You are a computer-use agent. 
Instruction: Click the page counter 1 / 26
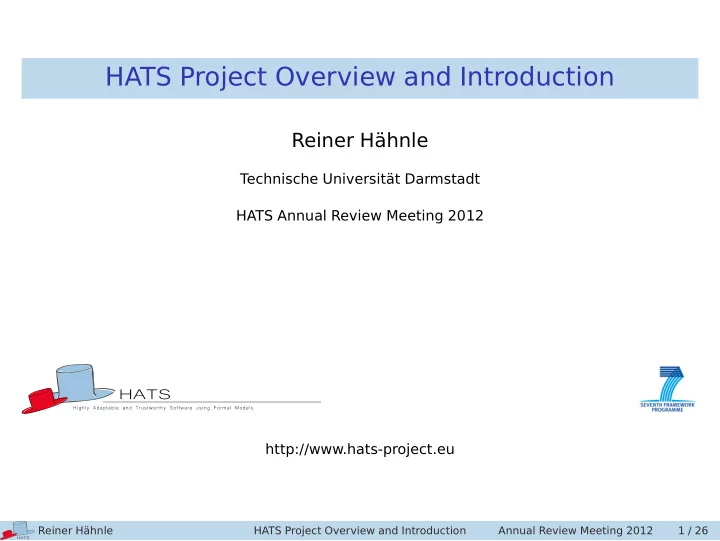(x=693, y=530)
